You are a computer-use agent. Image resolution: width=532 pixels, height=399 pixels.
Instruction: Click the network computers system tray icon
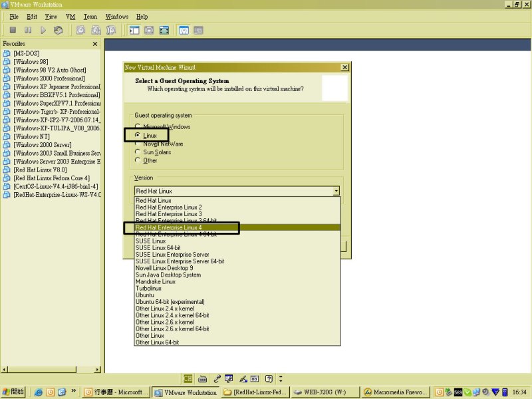(x=476, y=392)
